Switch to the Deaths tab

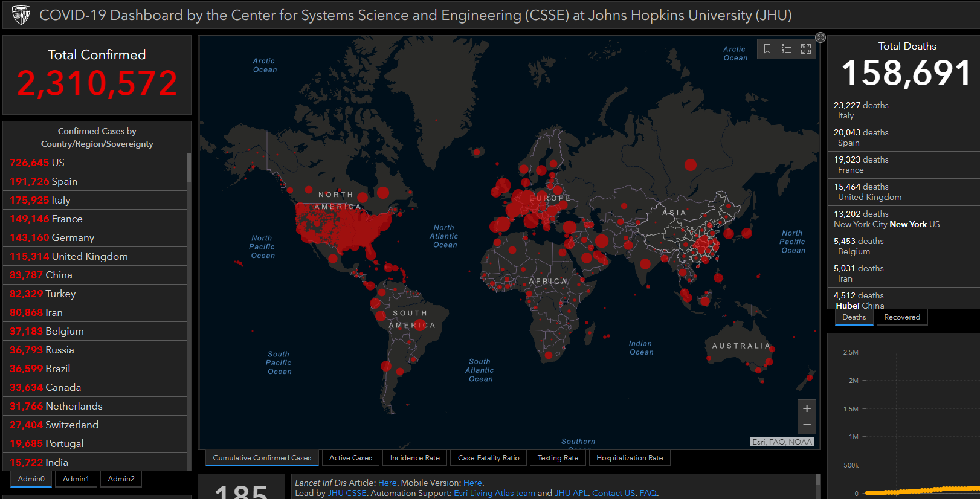[x=854, y=317]
